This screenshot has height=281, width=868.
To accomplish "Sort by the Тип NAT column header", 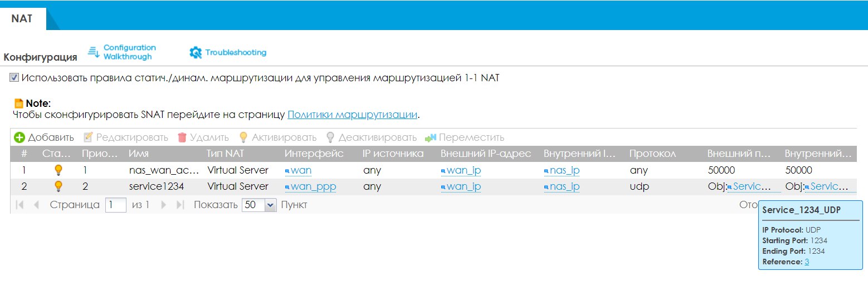I will (x=226, y=154).
